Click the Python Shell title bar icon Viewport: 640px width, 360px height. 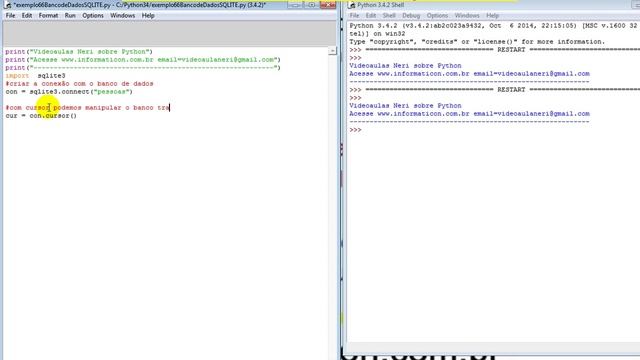(352, 5)
